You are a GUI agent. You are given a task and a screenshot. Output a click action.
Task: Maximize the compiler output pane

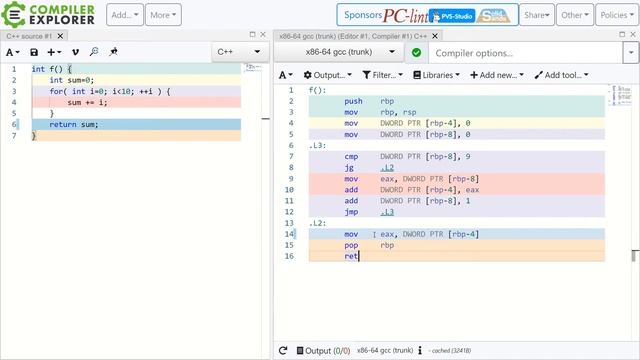click(x=622, y=35)
